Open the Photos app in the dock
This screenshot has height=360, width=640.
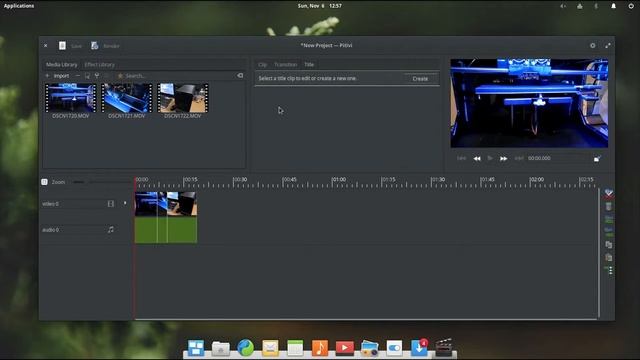pos(369,348)
